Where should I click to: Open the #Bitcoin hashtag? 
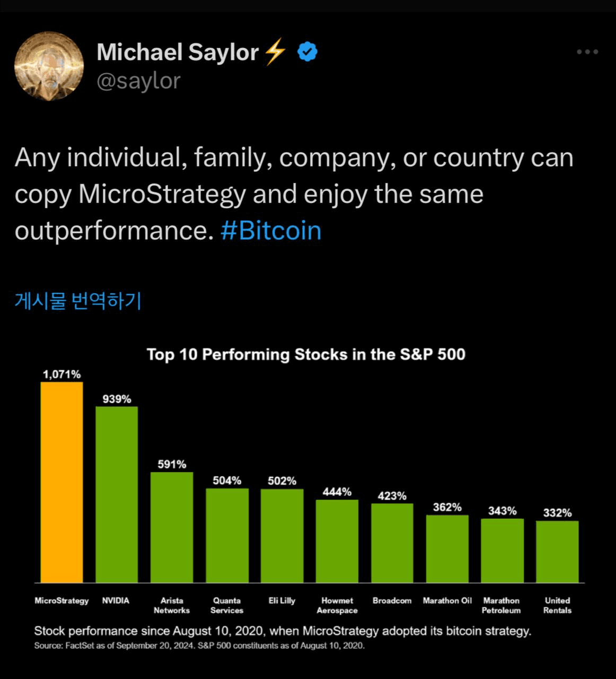[x=271, y=231]
